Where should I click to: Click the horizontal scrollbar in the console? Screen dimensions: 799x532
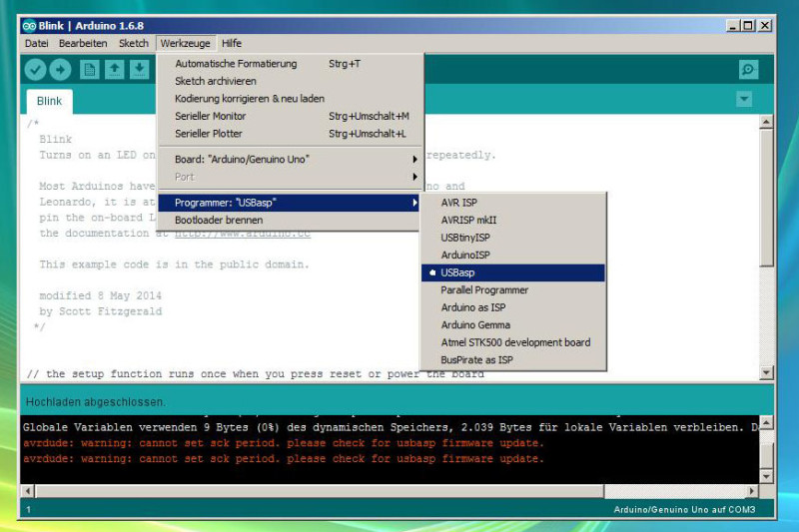pos(320,491)
